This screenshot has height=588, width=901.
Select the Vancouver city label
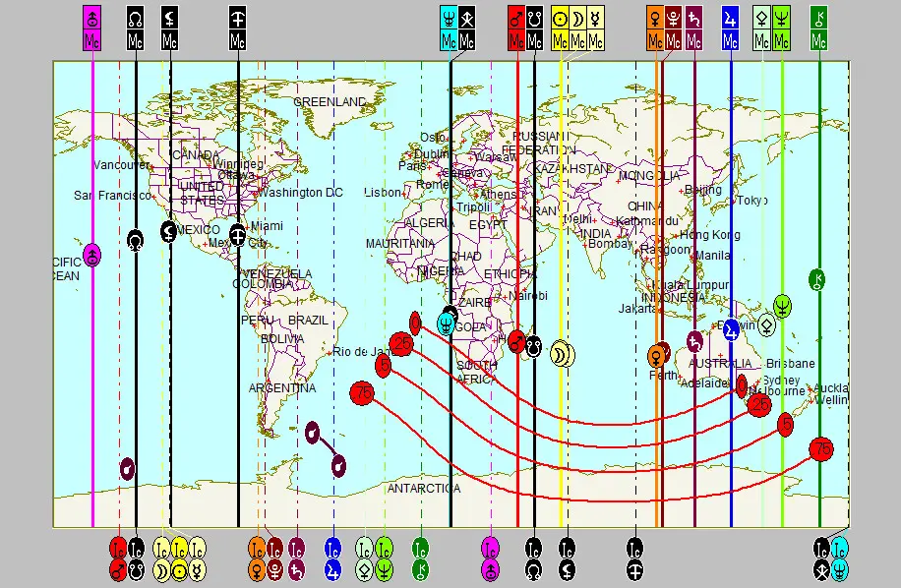click(121, 165)
